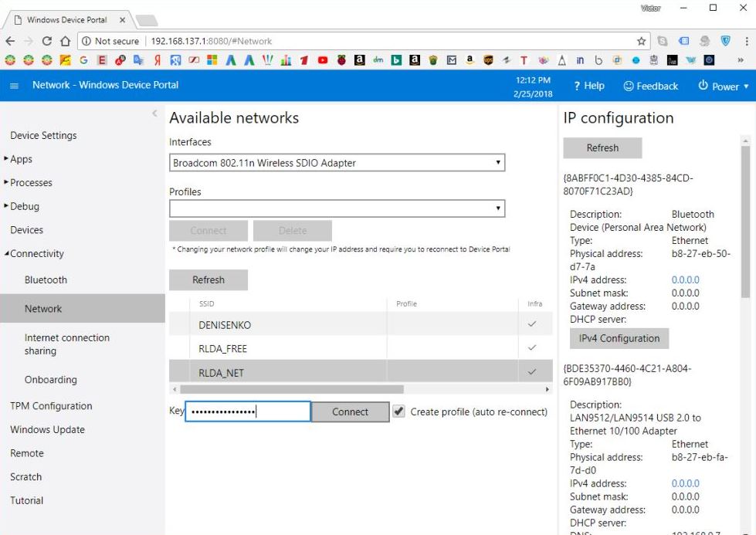Image resolution: width=756 pixels, height=535 pixels.
Task: Open the Tutorial page
Action: pos(26,500)
